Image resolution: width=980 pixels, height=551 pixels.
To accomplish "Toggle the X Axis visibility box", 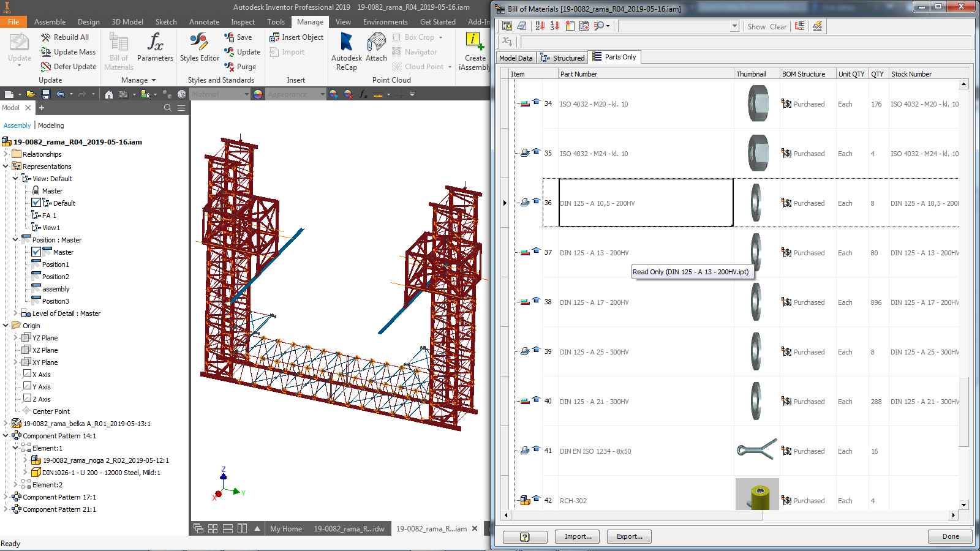I will click(27, 373).
